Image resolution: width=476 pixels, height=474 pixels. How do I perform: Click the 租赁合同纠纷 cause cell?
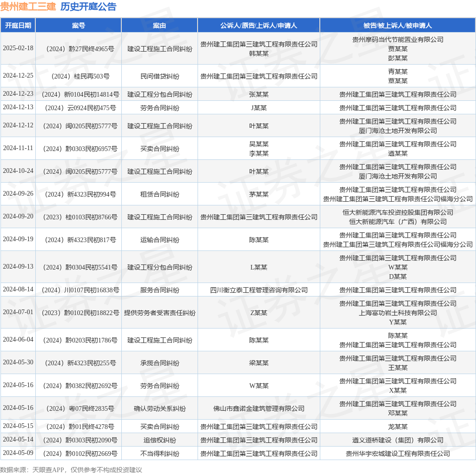coord(159,194)
